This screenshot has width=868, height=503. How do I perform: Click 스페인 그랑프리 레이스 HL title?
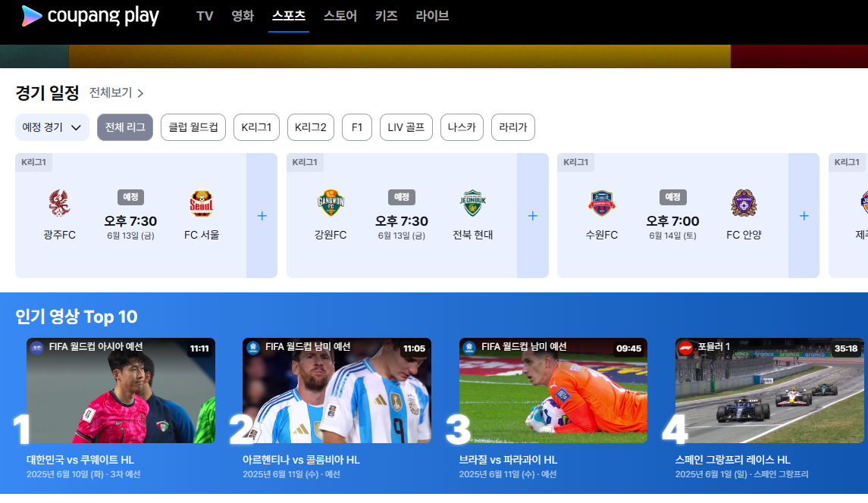[x=733, y=460]
